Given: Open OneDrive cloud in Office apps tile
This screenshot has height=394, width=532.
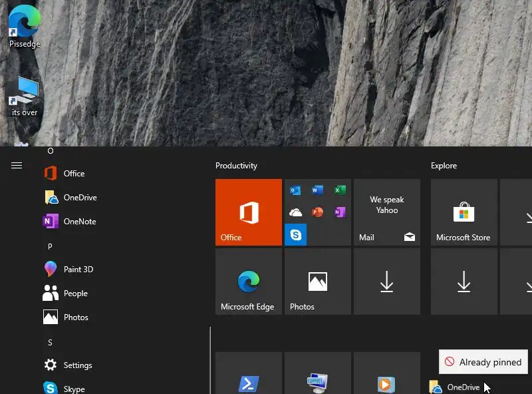Looking at the screenshot, I should coord(295,212).
